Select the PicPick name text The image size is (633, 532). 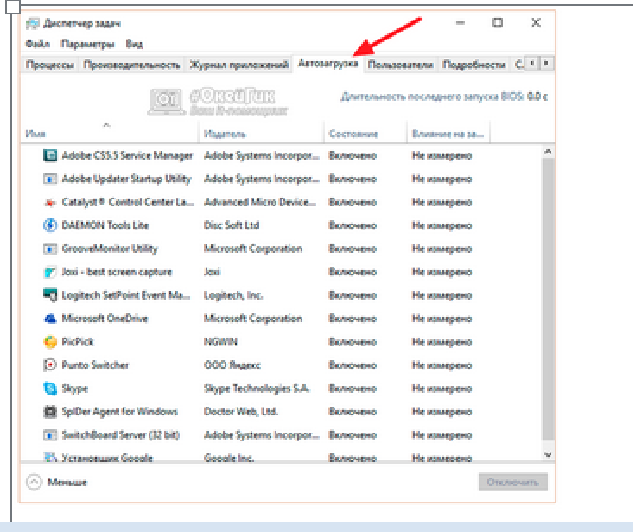click(78, 342)
